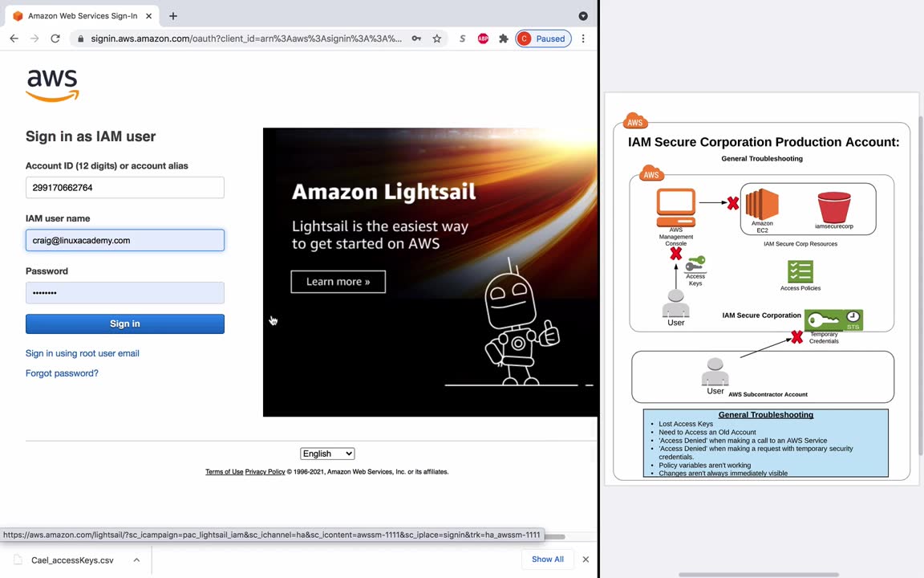This screenshot has height=578, width=924.
Task: Open the English language dropdown
Action: [327, 454]
